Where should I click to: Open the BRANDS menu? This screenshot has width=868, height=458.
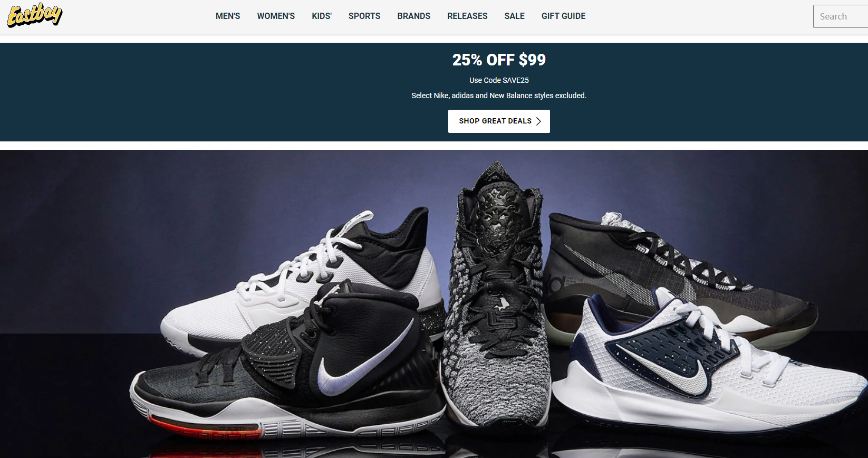pos(414,16)
